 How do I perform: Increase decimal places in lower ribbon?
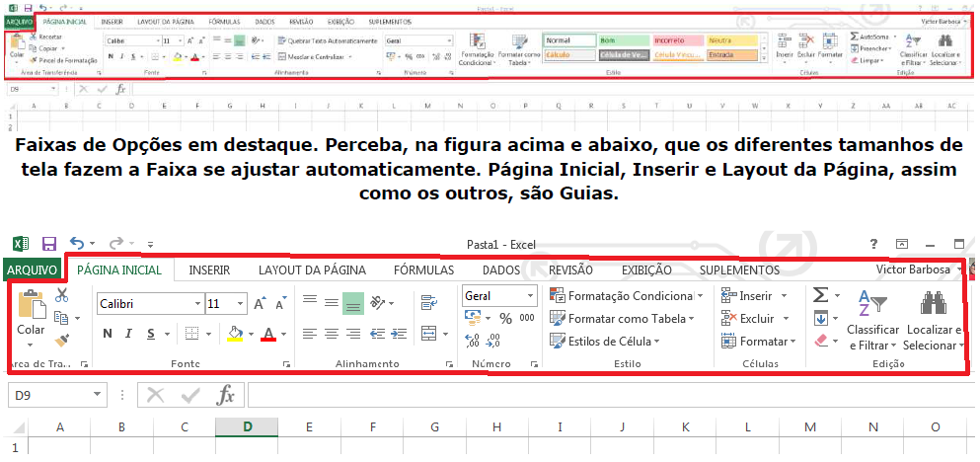[x=473, y=341]
